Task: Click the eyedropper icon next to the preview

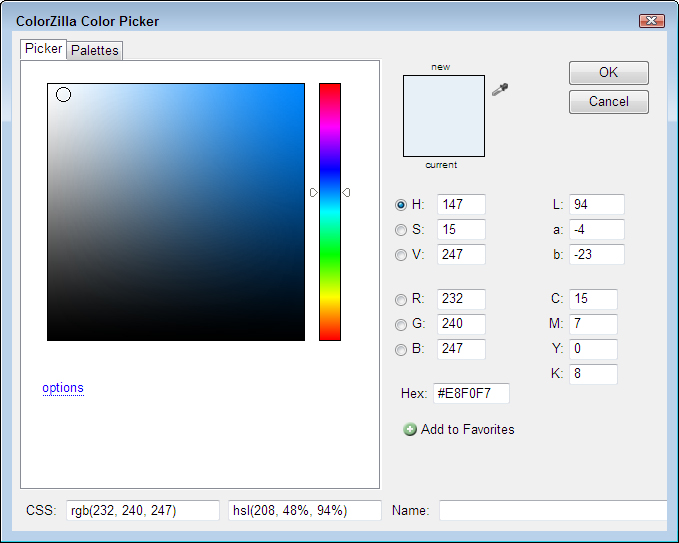Action: 501,90
